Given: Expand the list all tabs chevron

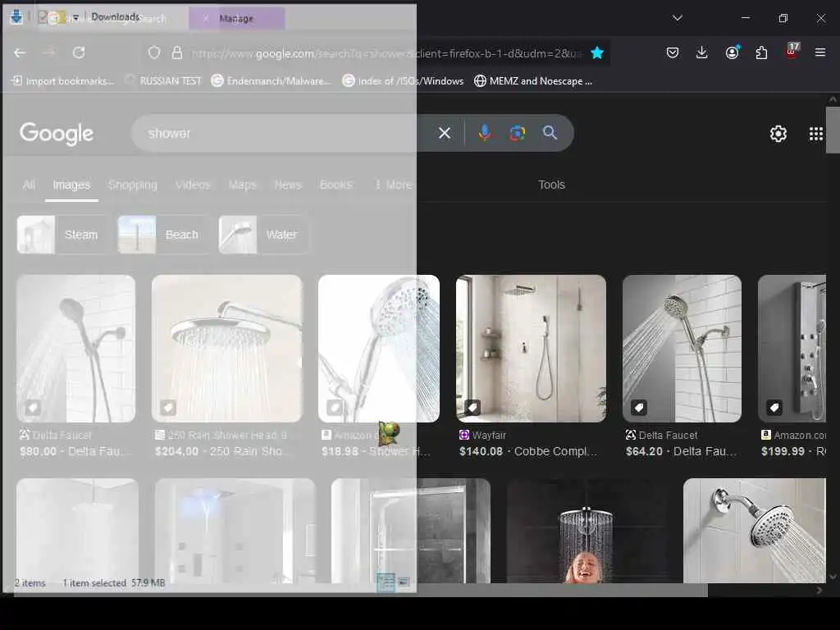Looking at the screenshot, I should (677, 18).
